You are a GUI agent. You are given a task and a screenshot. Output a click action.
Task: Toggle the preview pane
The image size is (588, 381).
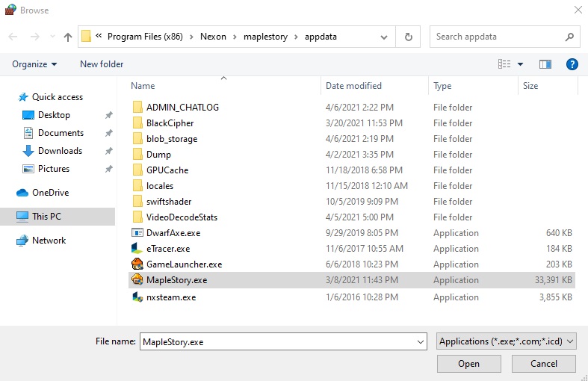545,64
